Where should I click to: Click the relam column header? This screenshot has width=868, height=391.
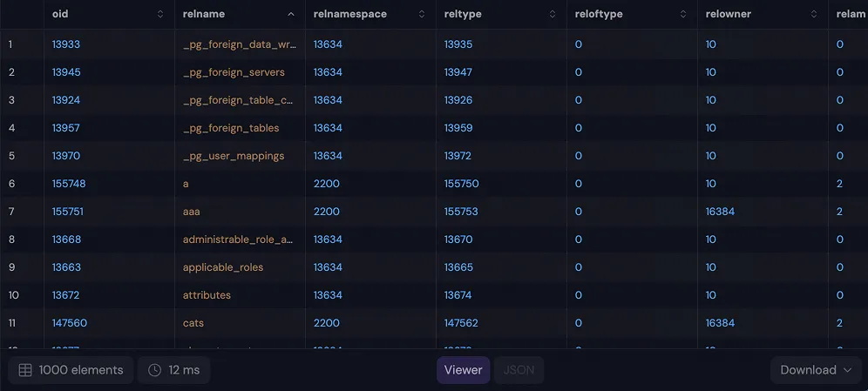pos(845,14)
